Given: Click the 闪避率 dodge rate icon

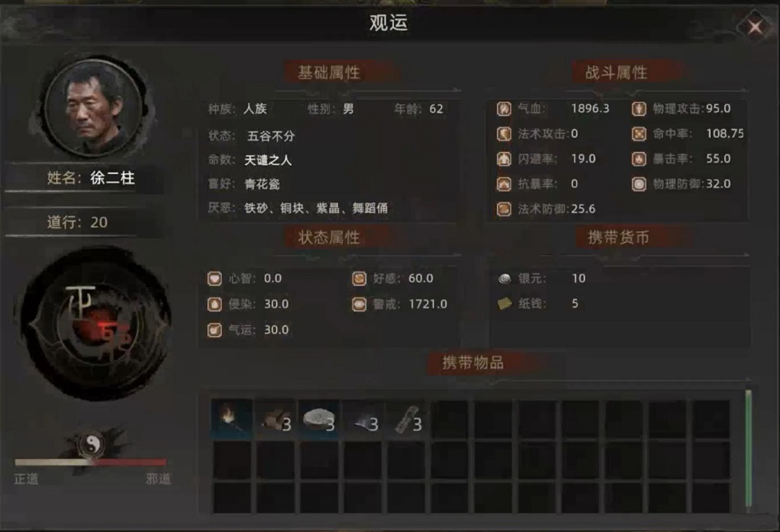Looking at the screenshot, I should coord(504,158).
